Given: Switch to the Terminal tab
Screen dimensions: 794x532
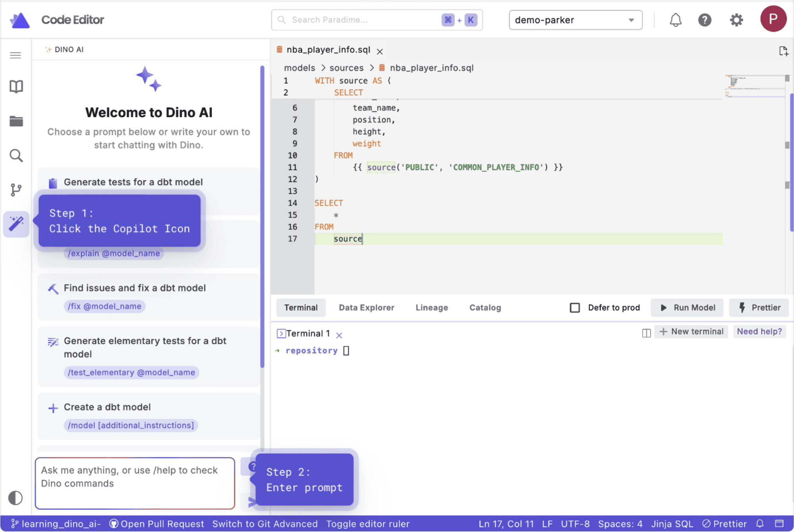Looking at the screenshot, I should coord(301,308).
